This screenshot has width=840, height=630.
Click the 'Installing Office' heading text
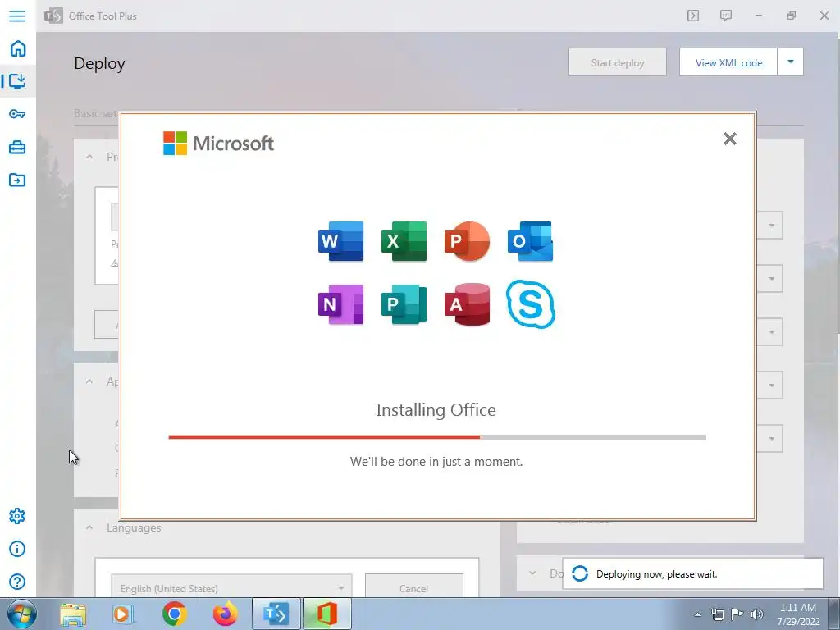pyautogui.click(x=436, y=410)
